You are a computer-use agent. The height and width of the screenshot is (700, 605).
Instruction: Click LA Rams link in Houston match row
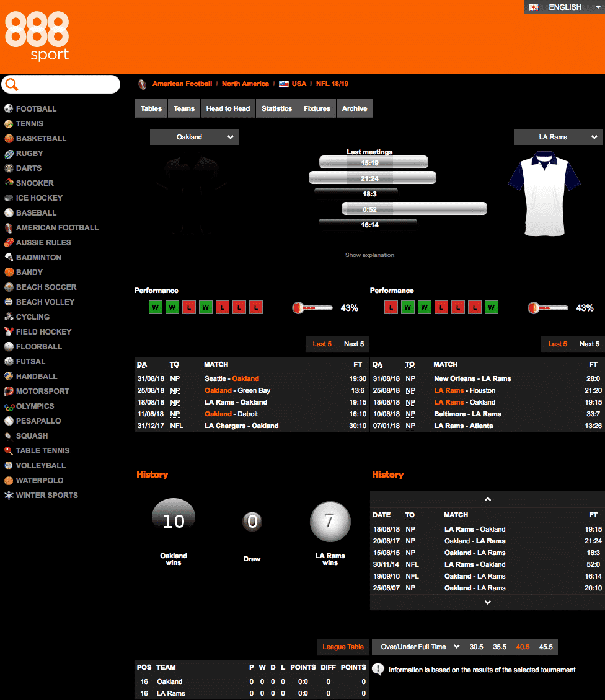point(449,391)
